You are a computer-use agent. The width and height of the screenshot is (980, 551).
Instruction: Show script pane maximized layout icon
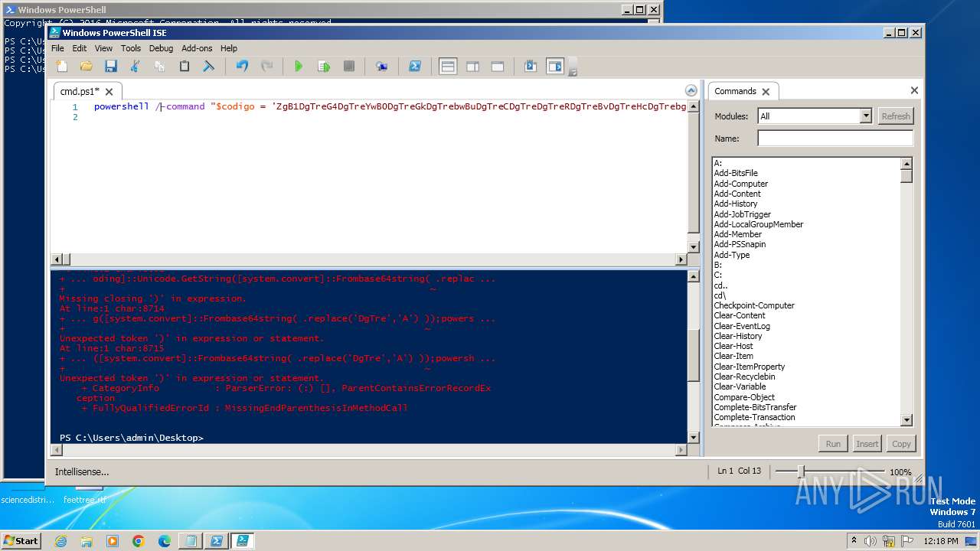click(498, 67)
